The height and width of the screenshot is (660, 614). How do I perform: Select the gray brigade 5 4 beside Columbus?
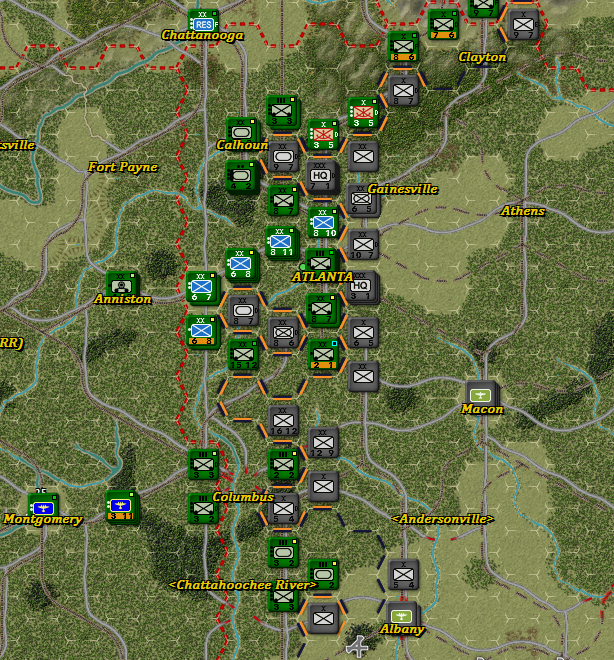[x=284, y=509]
